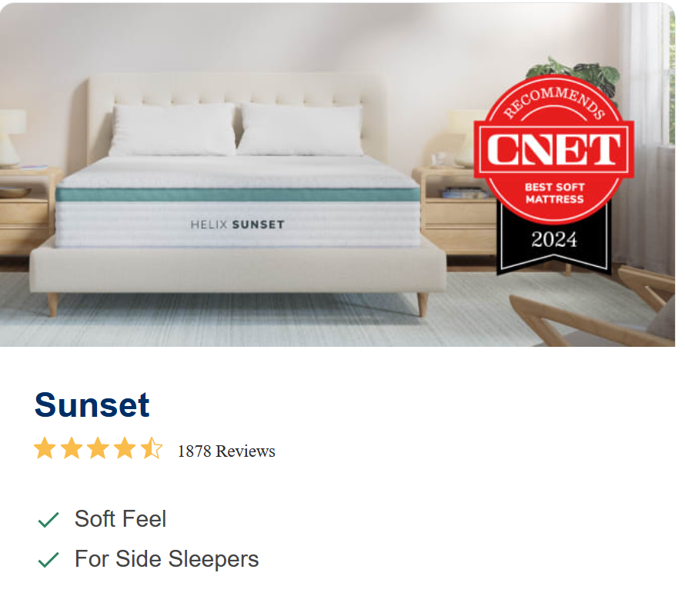Click the second gold rating star
This screenshot has height=616, width=685.
coord(72,449)
